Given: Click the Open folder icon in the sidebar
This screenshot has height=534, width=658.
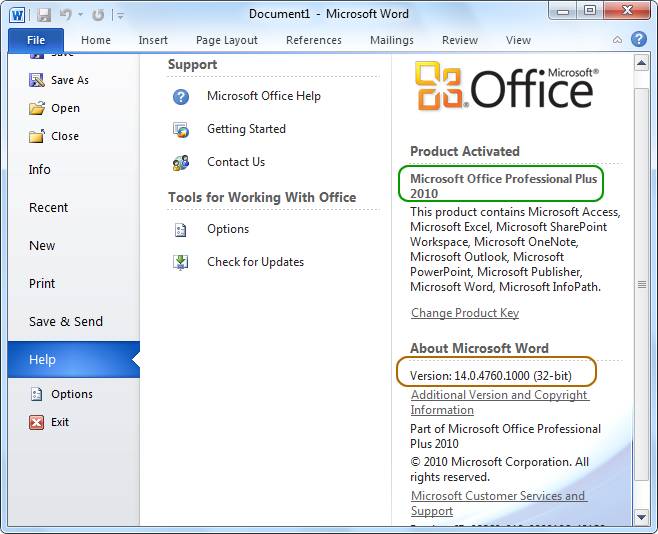Looking at the screenshot, I should click(37, 108).
